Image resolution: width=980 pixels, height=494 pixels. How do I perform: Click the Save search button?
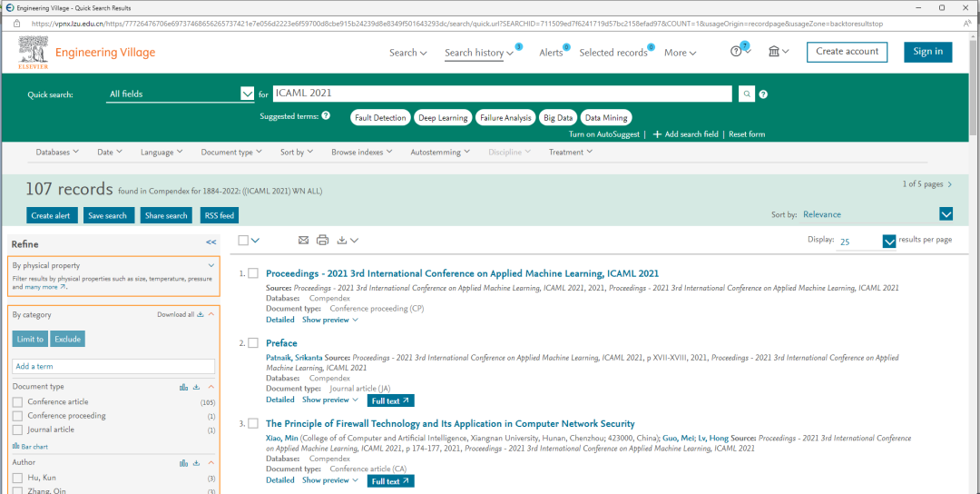tap(107, 215)
